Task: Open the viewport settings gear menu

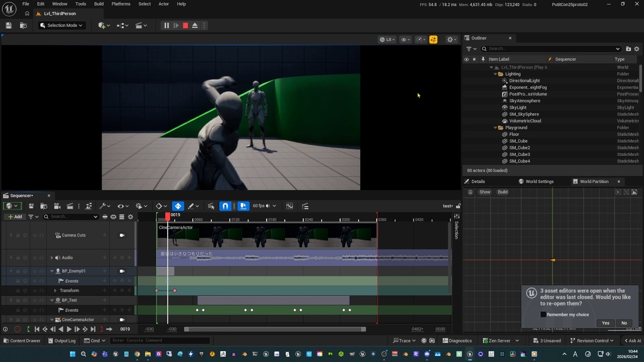Action: (x=452, y=39)
